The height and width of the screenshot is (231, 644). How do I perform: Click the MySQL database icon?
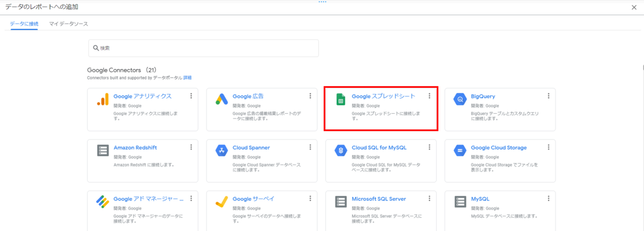460,202
